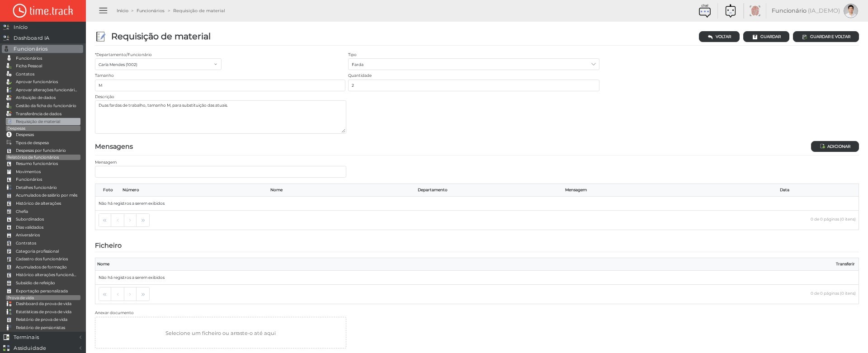Open Aniversários report in sidebar
Viewport: 868px width, 353px height.
tap(28, 235)
